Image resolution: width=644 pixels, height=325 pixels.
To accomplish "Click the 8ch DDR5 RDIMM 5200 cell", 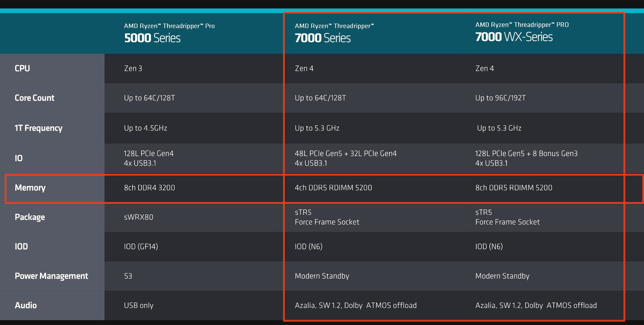I will click(514, 188).
